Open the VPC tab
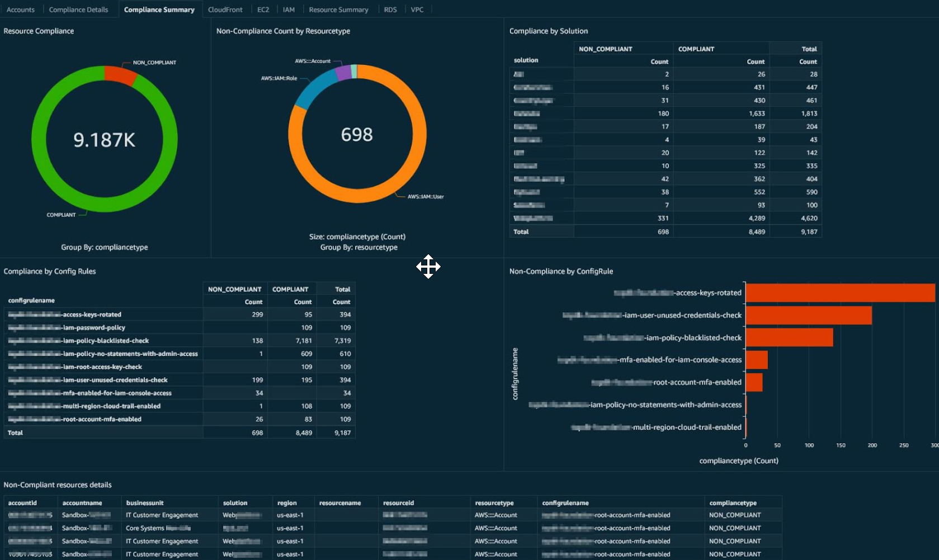Viewport: 939px width, 560px height. (x=416, y=9)
